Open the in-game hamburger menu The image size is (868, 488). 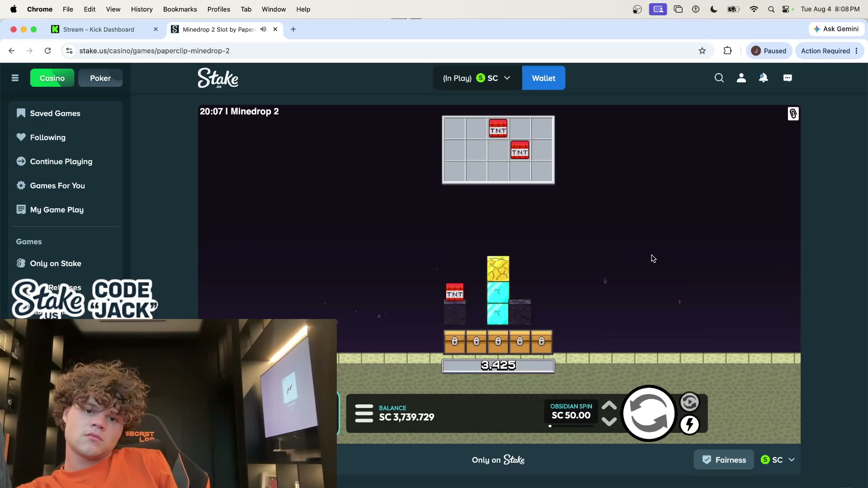[x=364, y=413]
